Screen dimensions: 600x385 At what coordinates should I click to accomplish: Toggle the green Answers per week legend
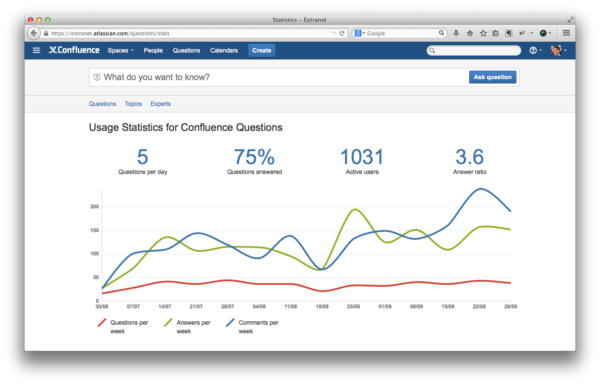pyautogui.click(x=187, y=326)
